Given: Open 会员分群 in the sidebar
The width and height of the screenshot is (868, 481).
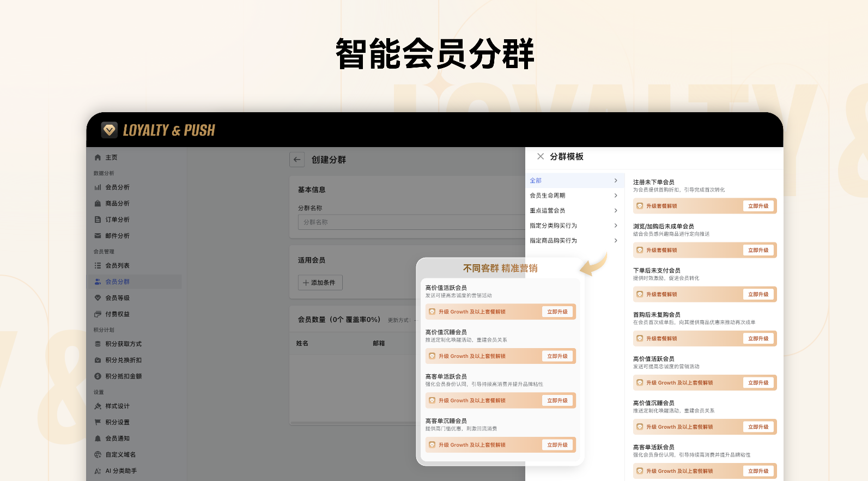Looking at the screenshot, I should (117, 282).
